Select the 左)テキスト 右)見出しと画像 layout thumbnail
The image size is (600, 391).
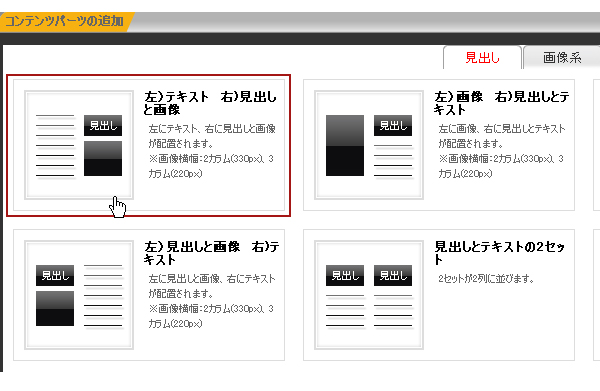click(79, 145)
